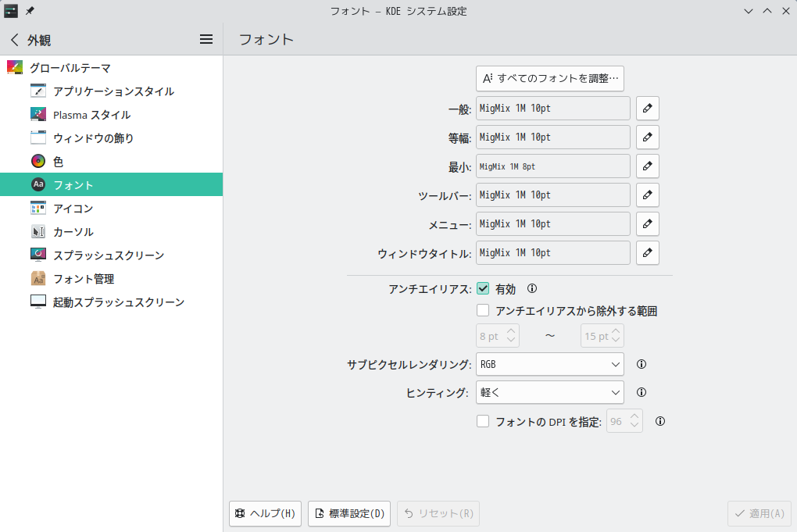Open スプラッシュスクリーン settings
The image size is (797, 532).
tap(111, 255)
